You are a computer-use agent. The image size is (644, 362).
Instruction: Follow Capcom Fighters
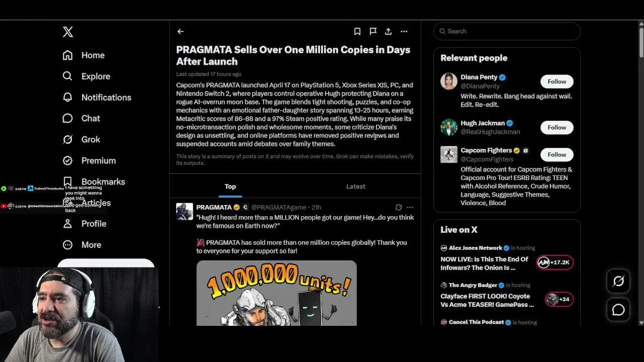coord(557,155)
